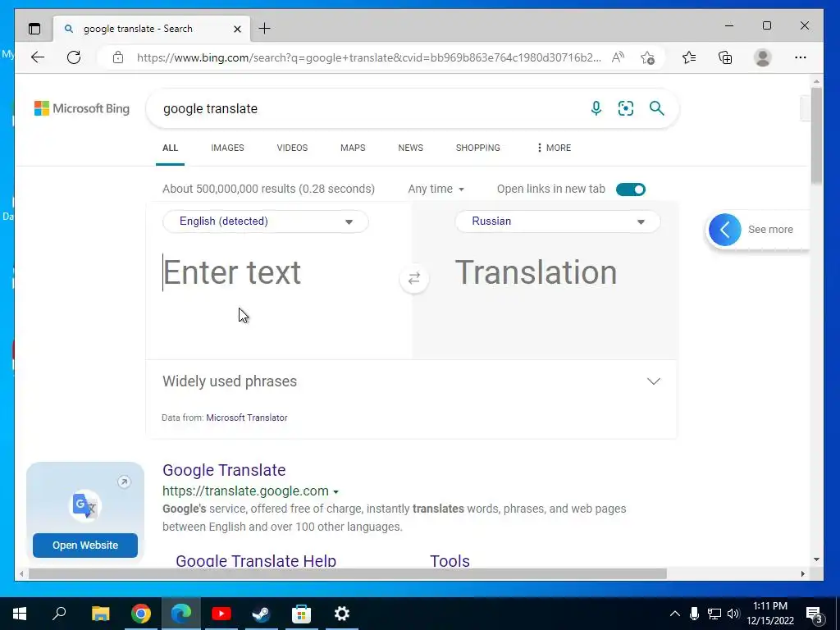Image resolution: width=840 pixels, height=630 pixels.
Task: Open the tray microphone icon
Action: tap(694, 614)
